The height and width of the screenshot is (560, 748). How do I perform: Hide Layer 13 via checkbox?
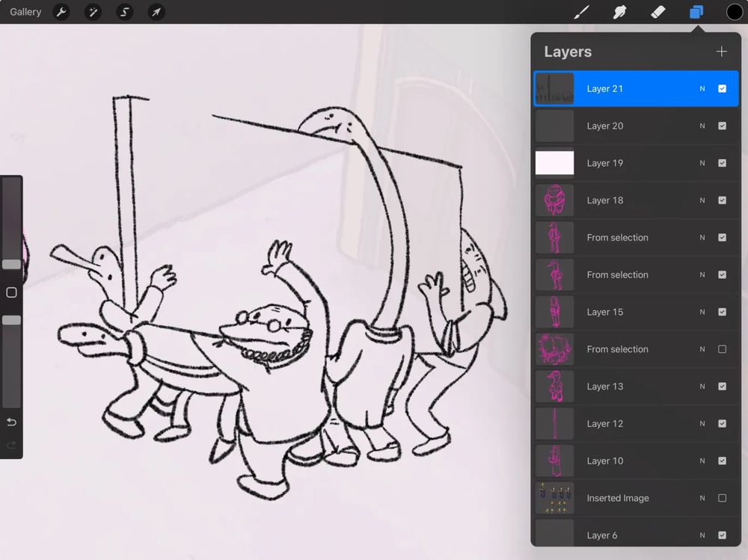pos(723,387)
